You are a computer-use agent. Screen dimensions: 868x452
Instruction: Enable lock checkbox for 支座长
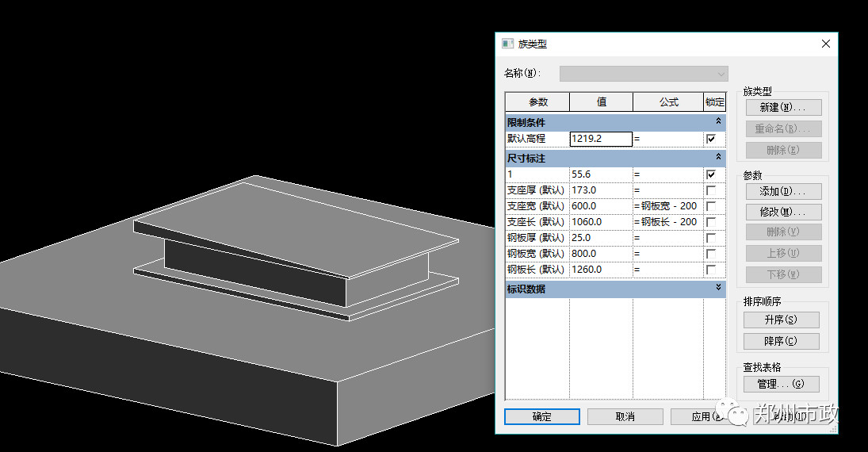point(711,222)
